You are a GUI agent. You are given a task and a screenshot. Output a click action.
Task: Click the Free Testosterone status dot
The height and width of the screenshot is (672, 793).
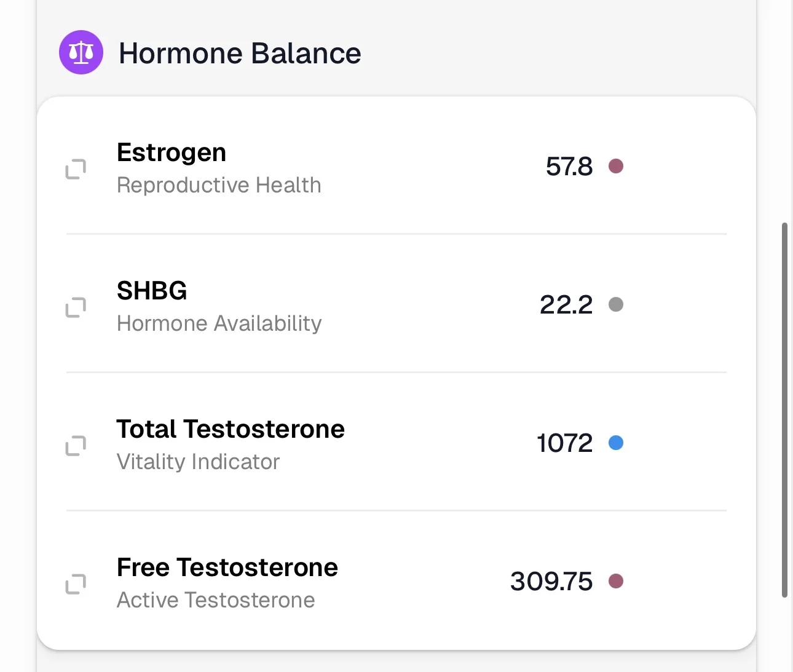(616, 581)
